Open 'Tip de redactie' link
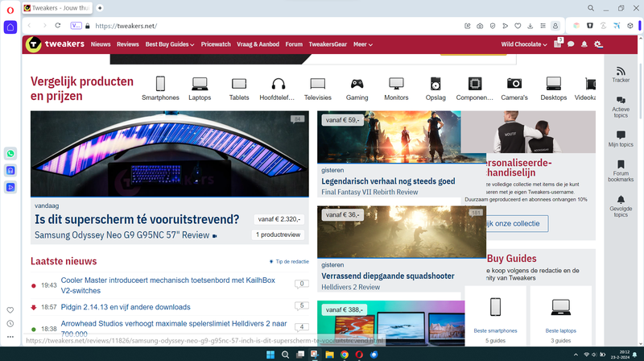Screen dimensions: 644x361 click(289, 262)
